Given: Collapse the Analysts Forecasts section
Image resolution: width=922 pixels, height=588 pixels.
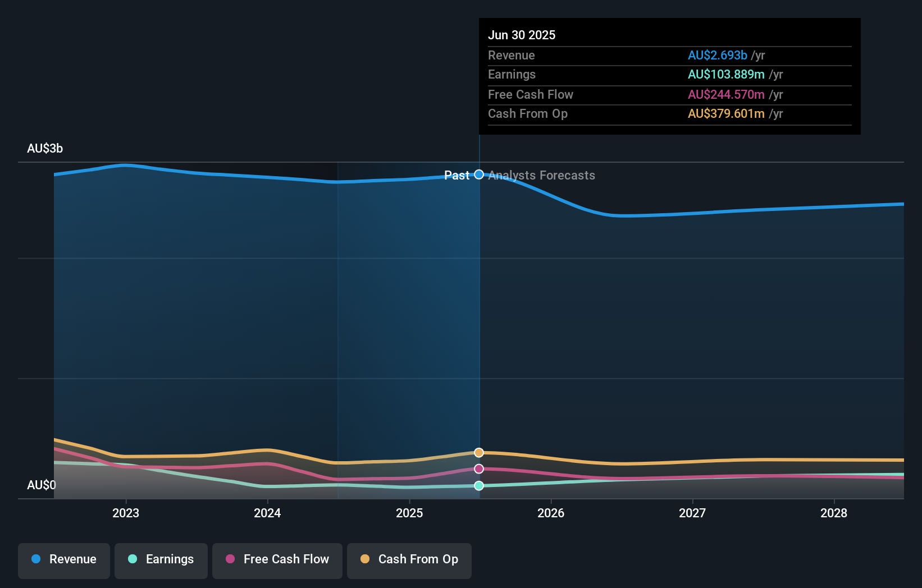Looking at the screenshot, I should click(541, 176).
